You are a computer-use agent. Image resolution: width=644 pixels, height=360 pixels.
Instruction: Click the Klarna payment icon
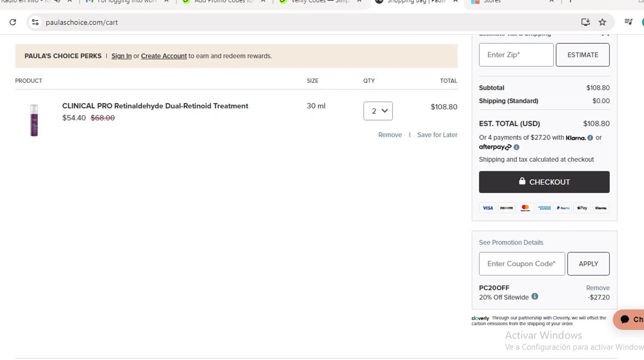[601, 208]
